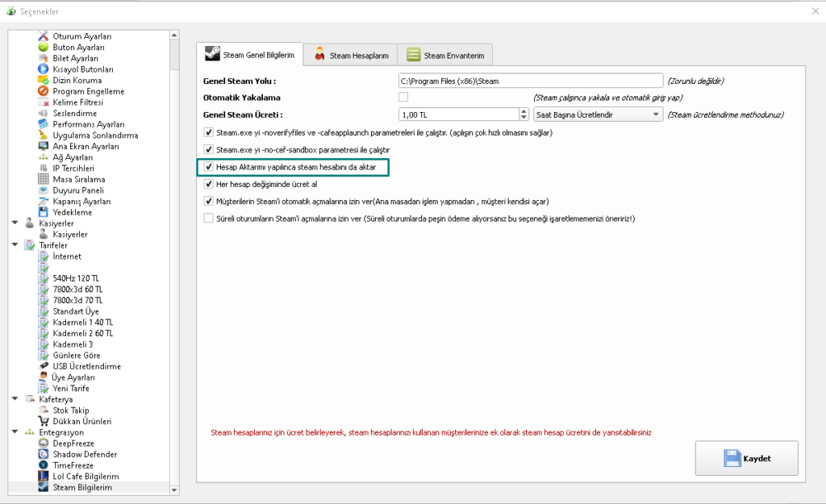Switch to the Steam Hesaplarım tab
The height and width of the screenshot is (504, 826).
[351, 56]
